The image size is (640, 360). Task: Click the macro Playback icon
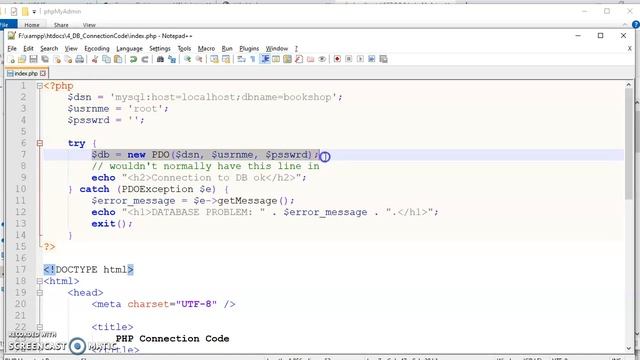(360, 59)
